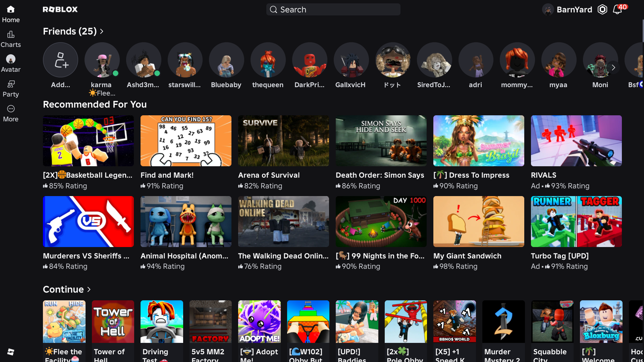Open friend mommy's avatar
Screen dimensions: 644x362
pos(517,60)
